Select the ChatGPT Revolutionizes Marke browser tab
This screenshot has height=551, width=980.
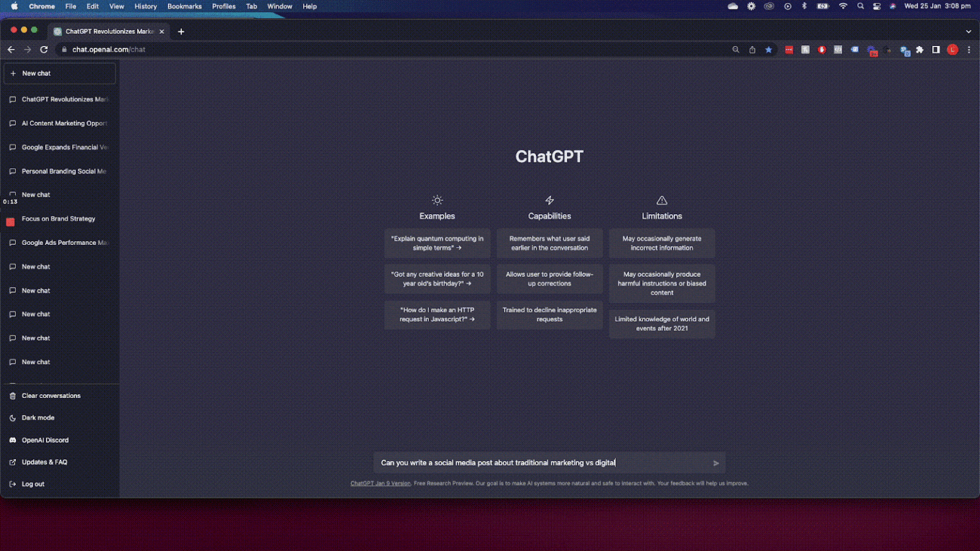[105, 31]
